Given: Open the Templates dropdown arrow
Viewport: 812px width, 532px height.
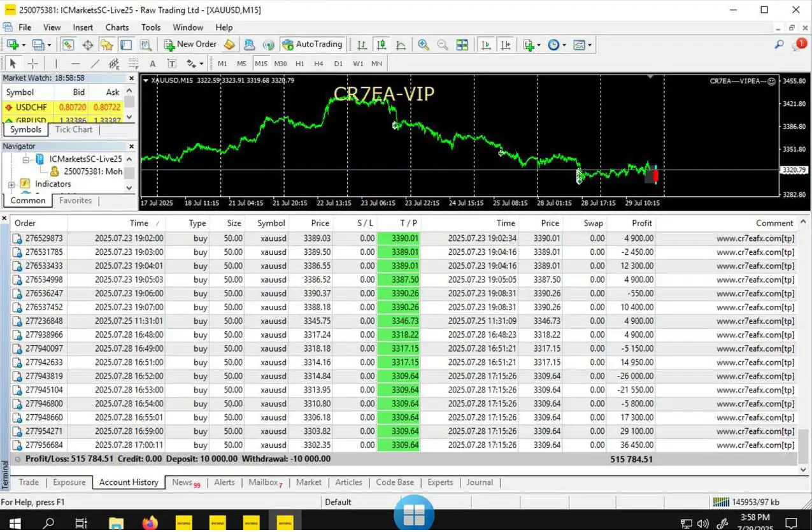Looking at the screenshot, I should 590,45.
